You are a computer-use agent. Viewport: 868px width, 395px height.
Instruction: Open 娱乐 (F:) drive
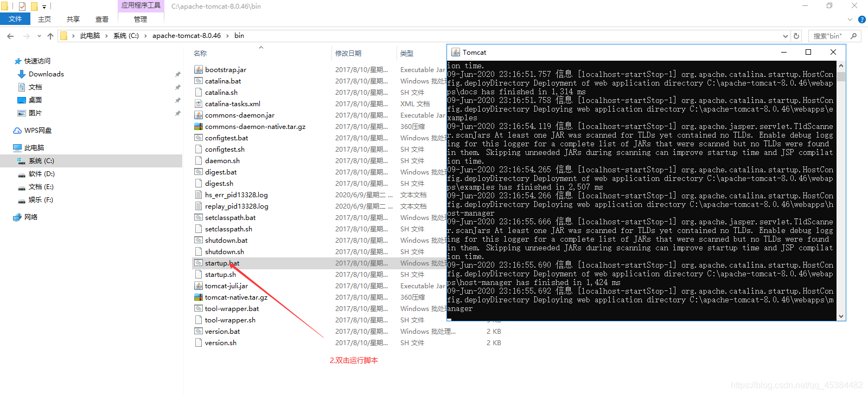pyautogui.click(x=41, y=200)
